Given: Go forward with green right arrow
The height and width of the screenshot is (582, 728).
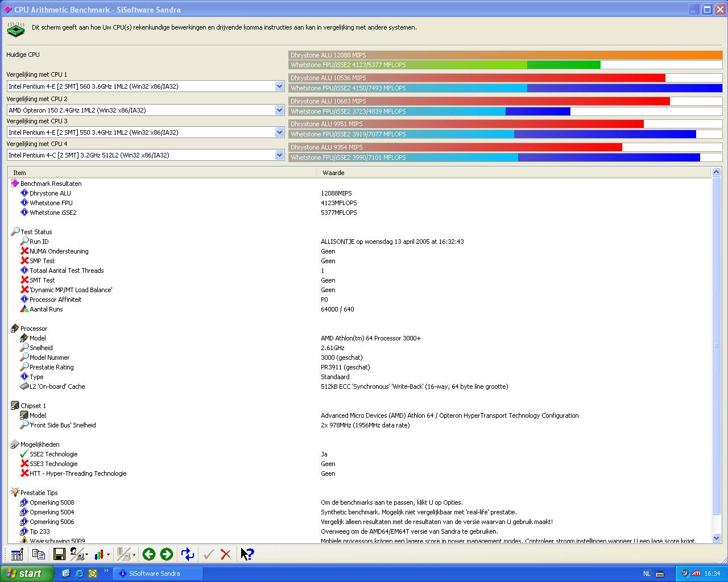Looking at the screenshot, I should click(167, 554).
